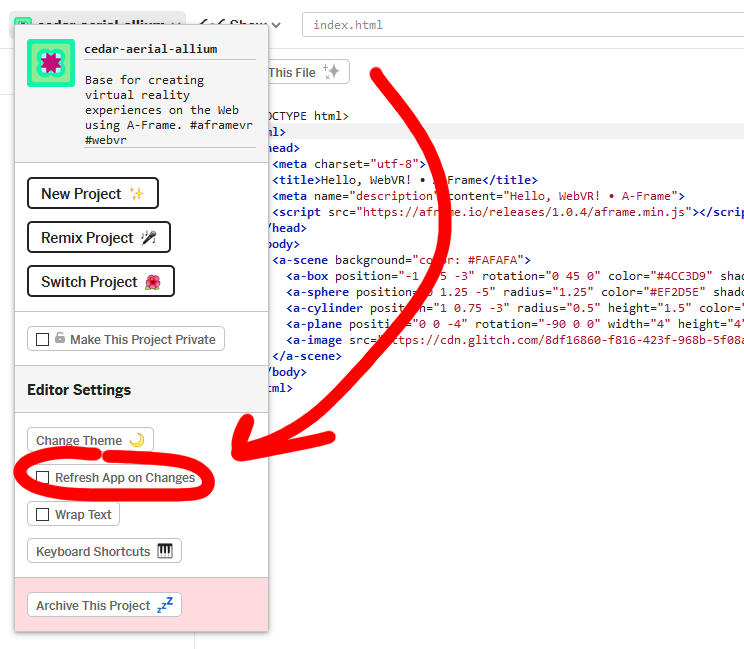Click the project avatar image

coord(51,63)
